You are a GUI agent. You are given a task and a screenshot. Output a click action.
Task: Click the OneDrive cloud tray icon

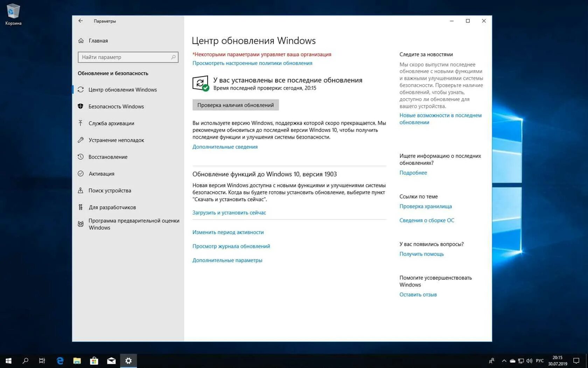pos(512,361)
